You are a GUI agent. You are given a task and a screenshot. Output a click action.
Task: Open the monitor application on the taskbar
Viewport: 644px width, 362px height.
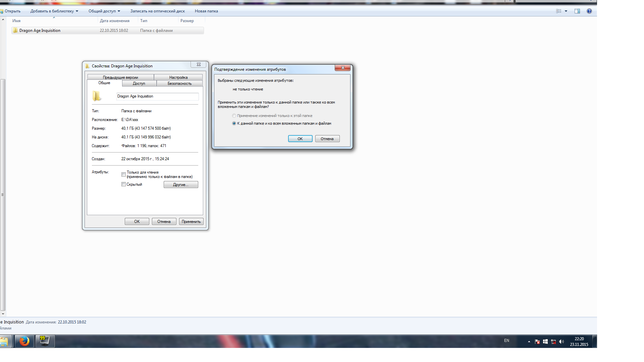[x=45, y=341]
